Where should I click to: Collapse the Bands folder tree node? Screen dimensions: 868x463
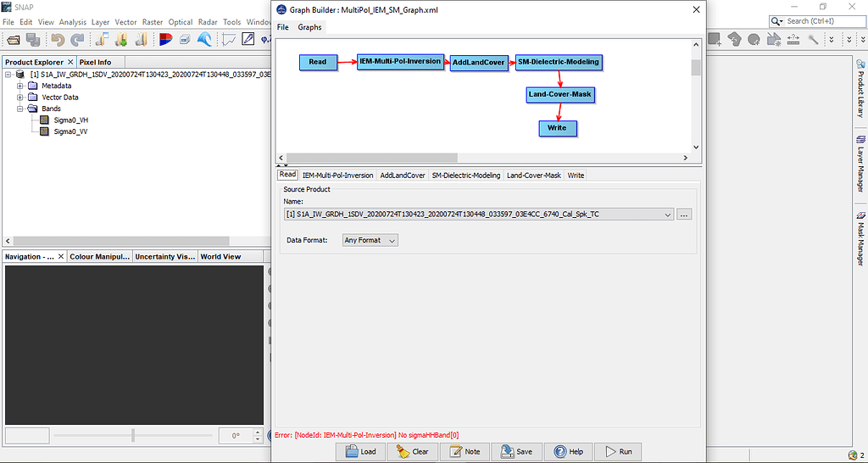pos(20,109)
